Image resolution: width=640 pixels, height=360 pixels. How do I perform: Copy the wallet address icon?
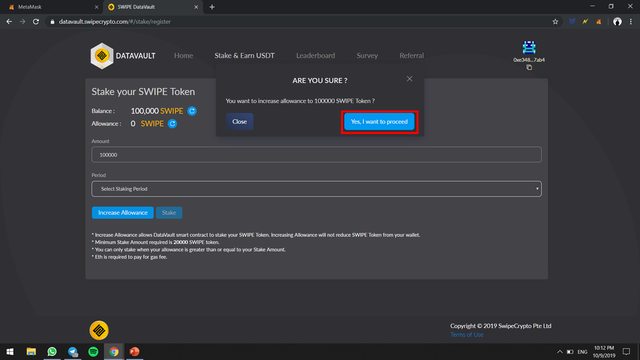[x=529, y=67]
